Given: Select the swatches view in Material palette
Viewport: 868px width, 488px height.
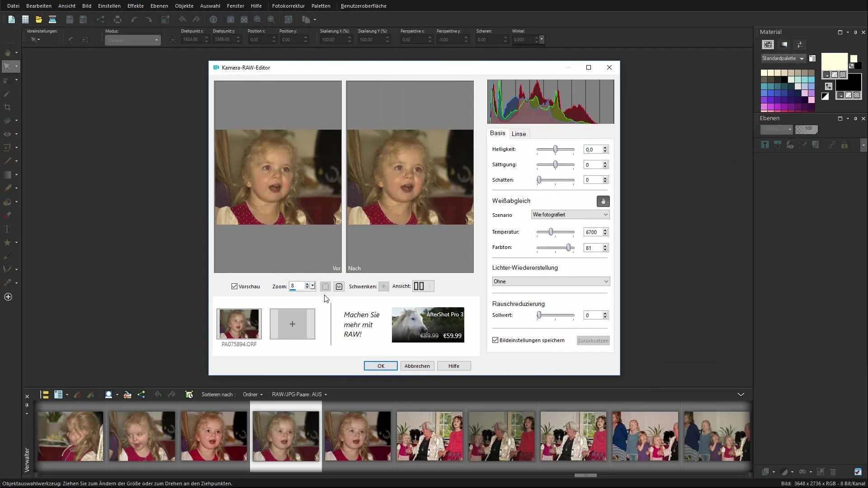Looking at the screenshot, I should 768,45.
